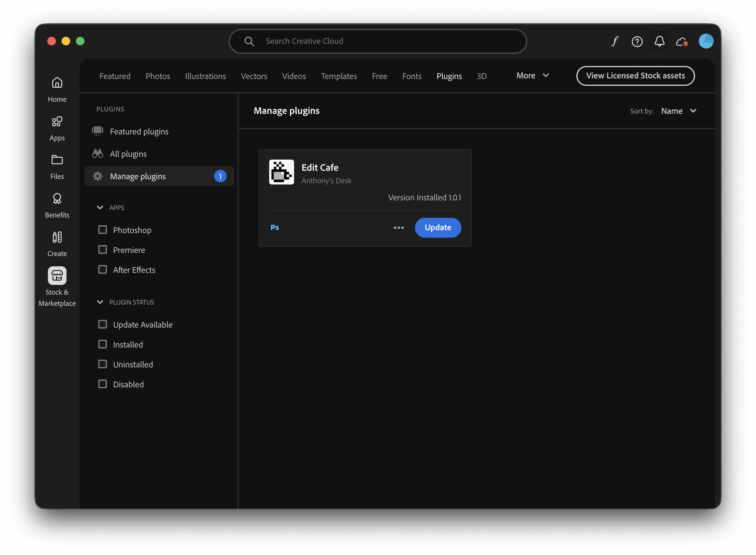
Task: Select the Plugins tab
Action: click(449, 76)
